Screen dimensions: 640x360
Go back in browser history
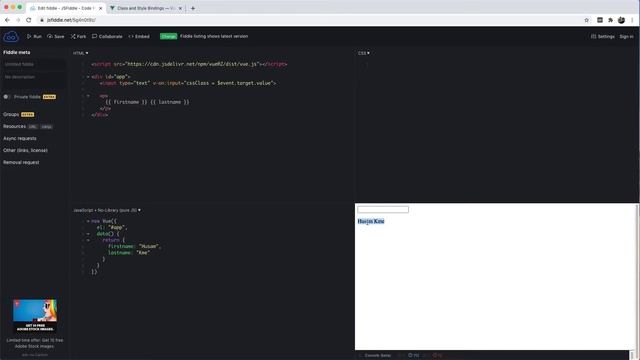[7, 20]
